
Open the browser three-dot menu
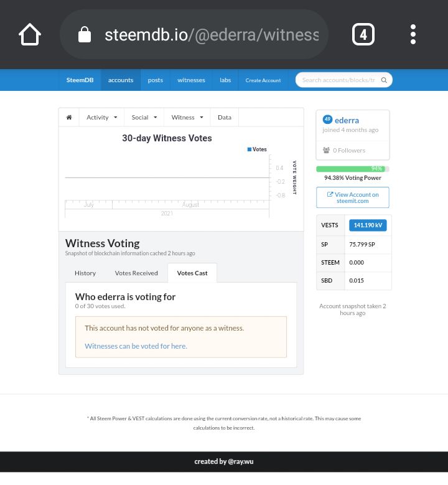pos(413,34)
